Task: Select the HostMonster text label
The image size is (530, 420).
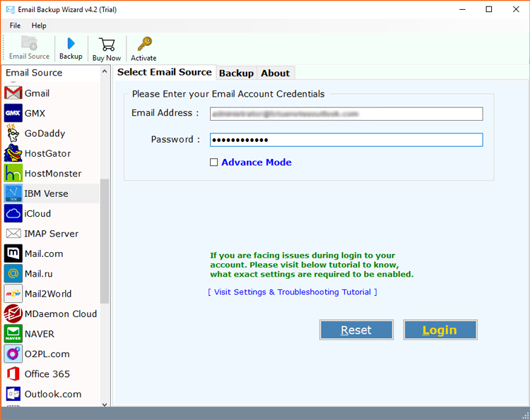Action: 53,173
